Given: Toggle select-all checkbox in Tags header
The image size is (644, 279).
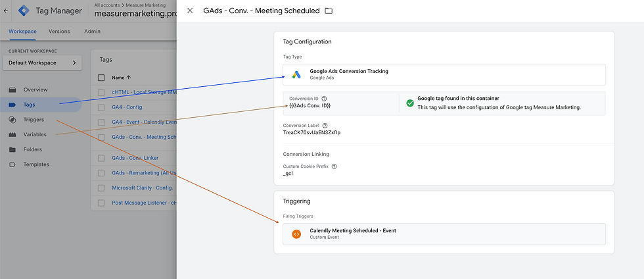Looking at the screenshot, I should tap(101, 78).
